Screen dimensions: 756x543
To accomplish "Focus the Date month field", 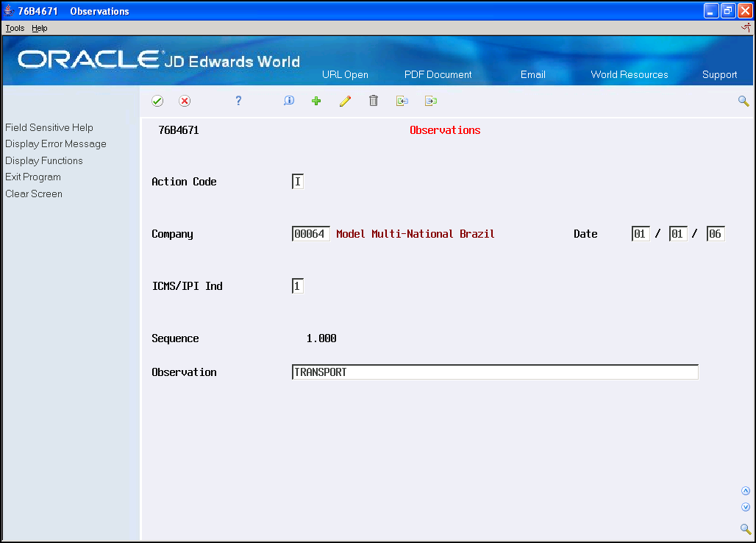I will (641, 234).
